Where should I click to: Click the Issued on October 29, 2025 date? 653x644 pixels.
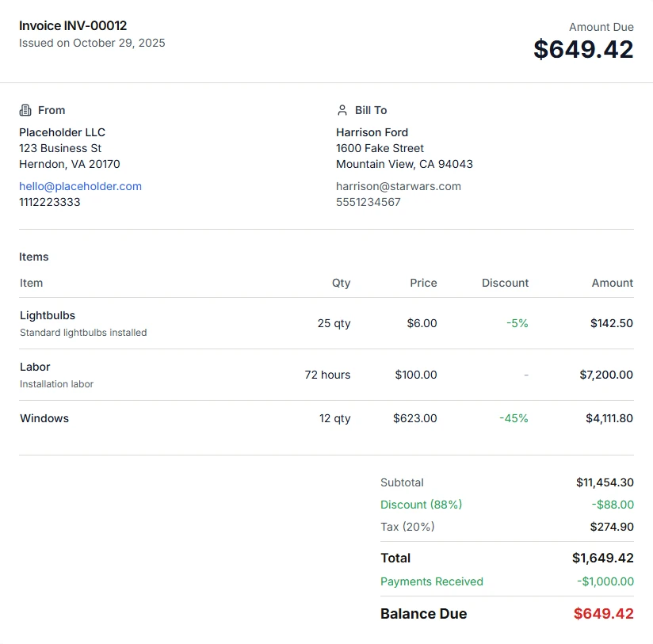[92, 43]
